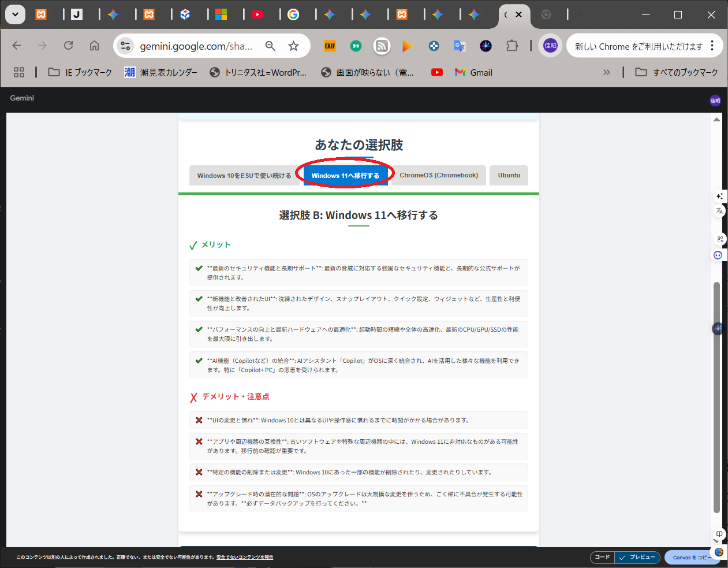This screenshot has height=568, width=728.
Task: Select the Windows 10をESUで使い続ける tab
Action: pyautogui.click(x=244, y=176)
